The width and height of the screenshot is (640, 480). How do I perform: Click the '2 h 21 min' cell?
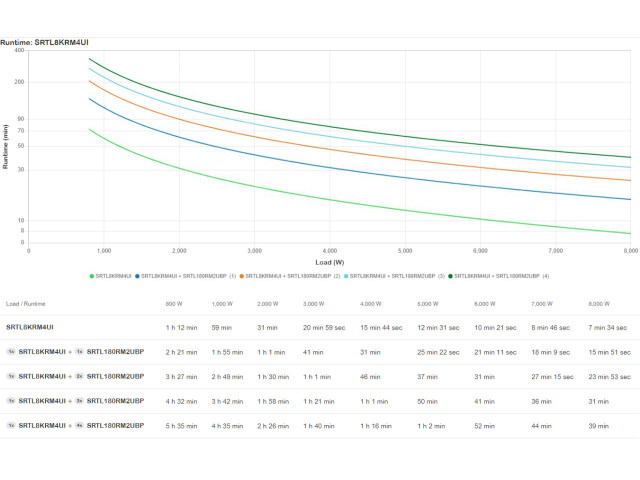point(181,352)
